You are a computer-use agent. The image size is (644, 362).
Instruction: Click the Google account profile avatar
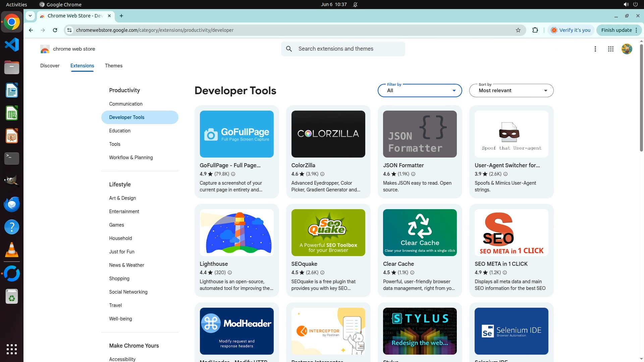tap(626, 49)
